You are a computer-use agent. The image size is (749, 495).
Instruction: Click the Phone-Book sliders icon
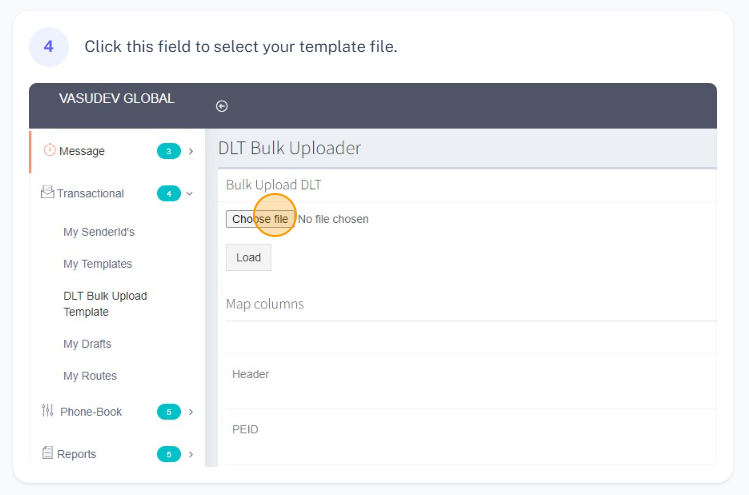47,410
